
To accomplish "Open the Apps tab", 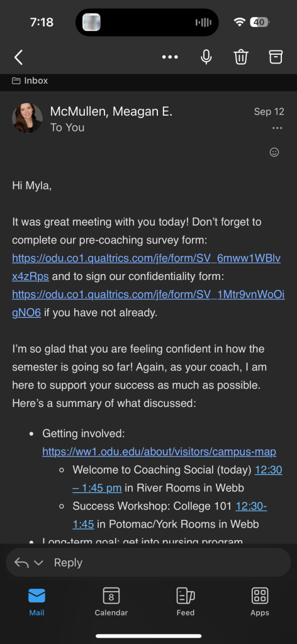I will point(260,601).
